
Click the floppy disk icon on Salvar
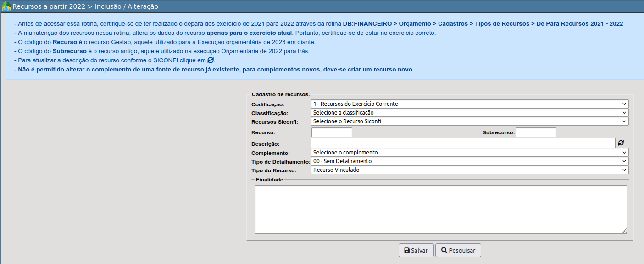click(x=406, y=251)
